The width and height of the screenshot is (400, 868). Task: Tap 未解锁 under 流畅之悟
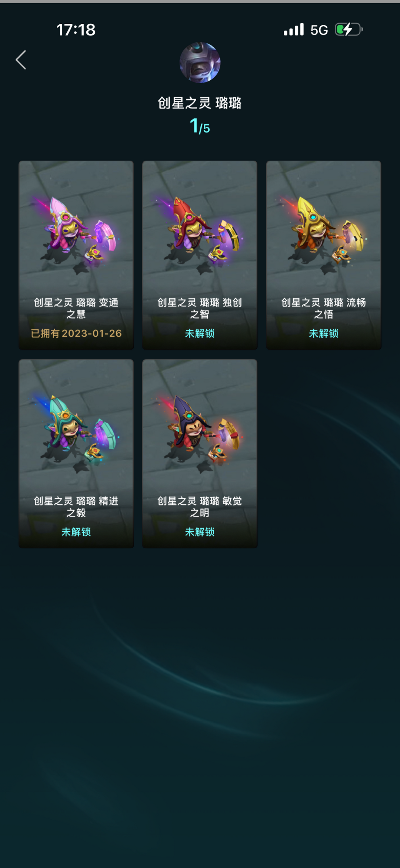coord(323,333)
